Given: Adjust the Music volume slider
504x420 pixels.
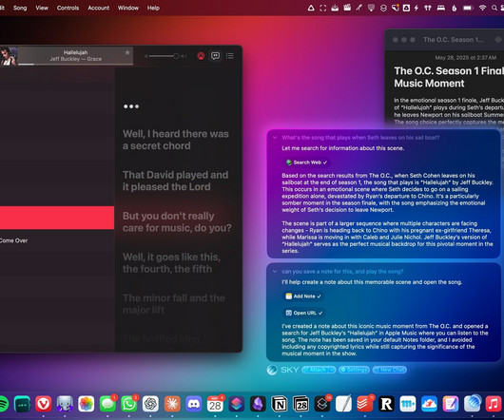Looking at the screenshot, I should pos(164,56).
